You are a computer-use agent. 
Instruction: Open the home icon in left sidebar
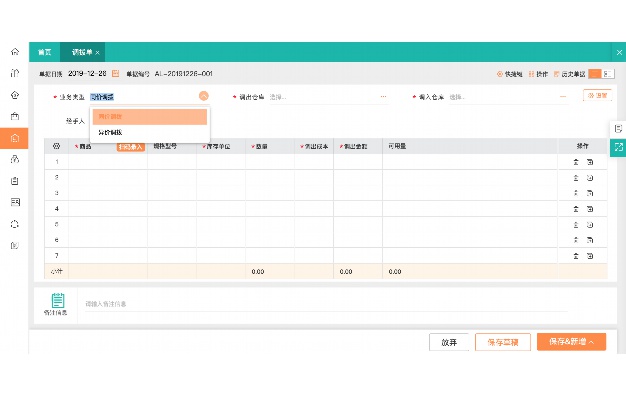click(15, 51)
